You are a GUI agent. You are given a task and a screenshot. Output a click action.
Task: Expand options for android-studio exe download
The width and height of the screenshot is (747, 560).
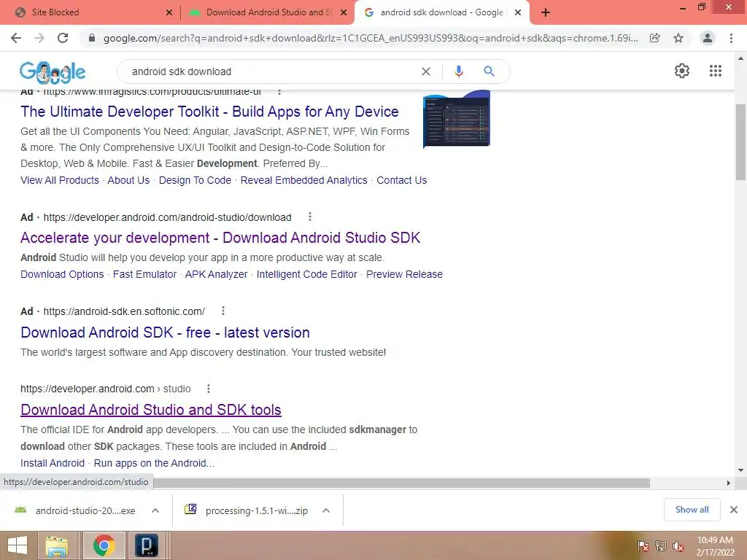point(155,510)
